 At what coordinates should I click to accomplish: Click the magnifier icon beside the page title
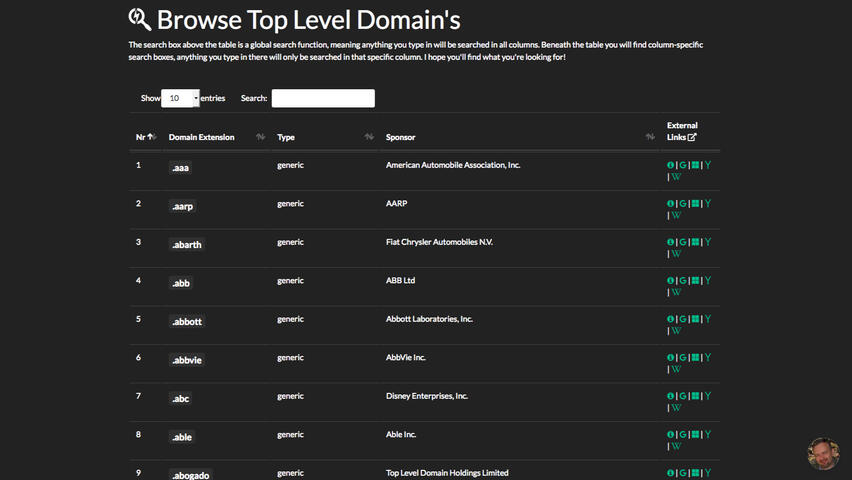click(x=140, y=19)
